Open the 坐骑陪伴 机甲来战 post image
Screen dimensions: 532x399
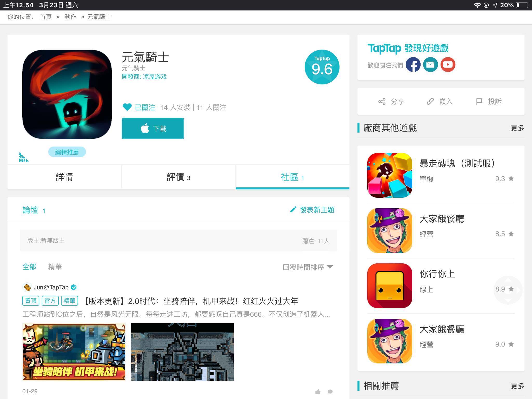(74, 352)
